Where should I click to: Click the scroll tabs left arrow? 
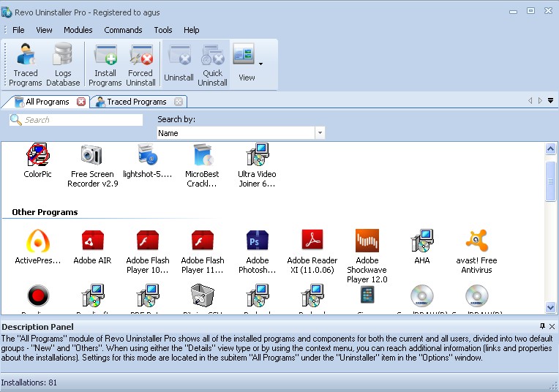pyautogui.click(x=530, y=100)
